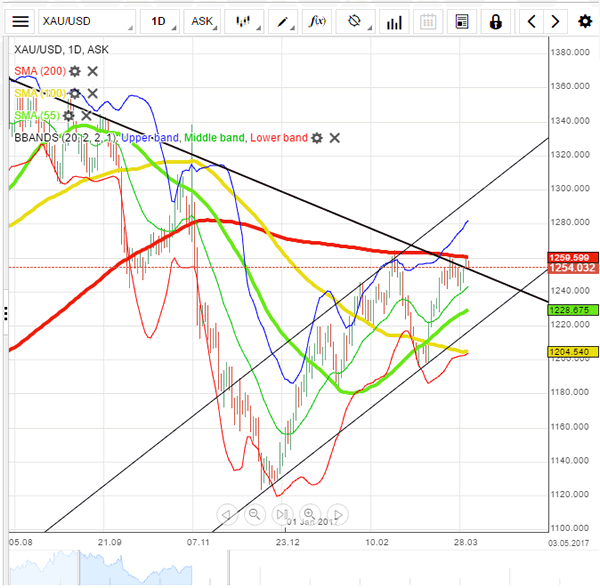Click the 1300.000 price axis label
The width and height of the screenshot is (600, 588).
coord(570,188)
